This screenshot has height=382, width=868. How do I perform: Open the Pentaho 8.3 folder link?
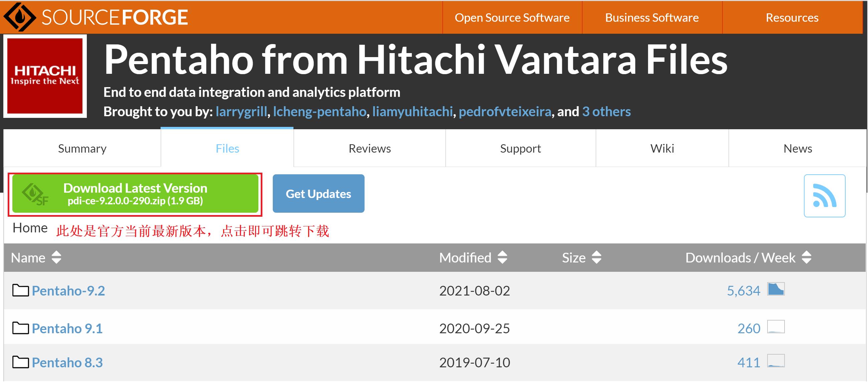67,362
